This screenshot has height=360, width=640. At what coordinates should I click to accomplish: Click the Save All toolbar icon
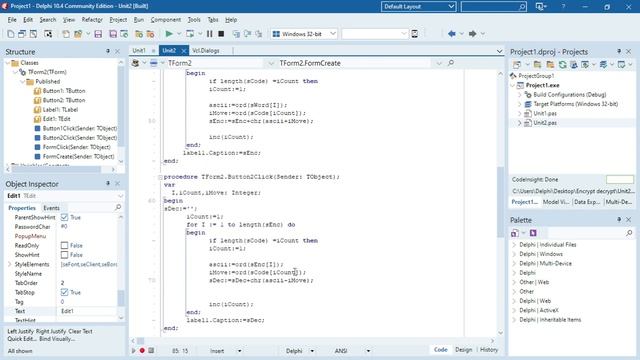pyautogui.click(x=113, y=34)
